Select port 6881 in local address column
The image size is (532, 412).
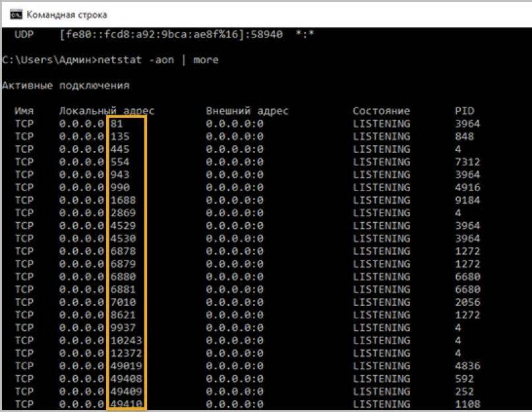coord(123,289)
